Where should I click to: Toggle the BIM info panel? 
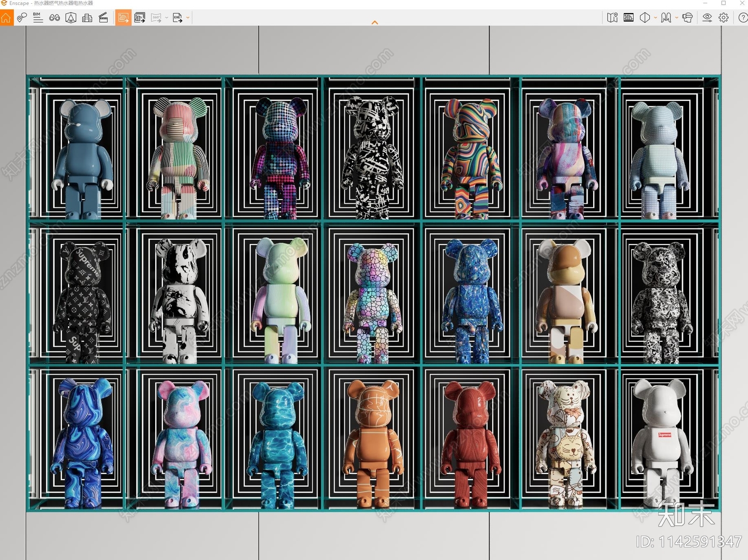coord(38,18)
